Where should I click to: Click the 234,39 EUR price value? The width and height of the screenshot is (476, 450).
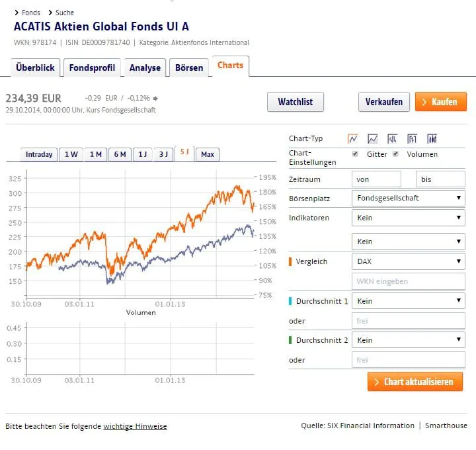pos(34,99)
